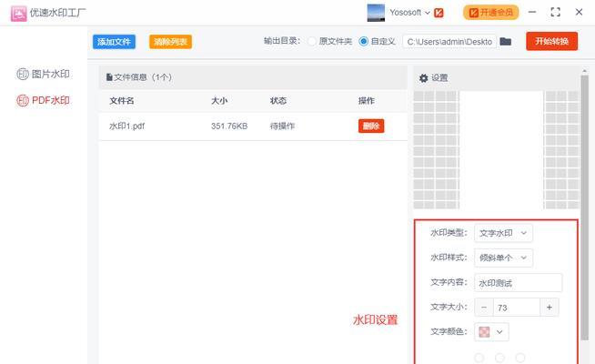Image resolution: width=595 pixels, height=364 pixels.
Task: Click the 操作 column header
Action: coord(366,101)
